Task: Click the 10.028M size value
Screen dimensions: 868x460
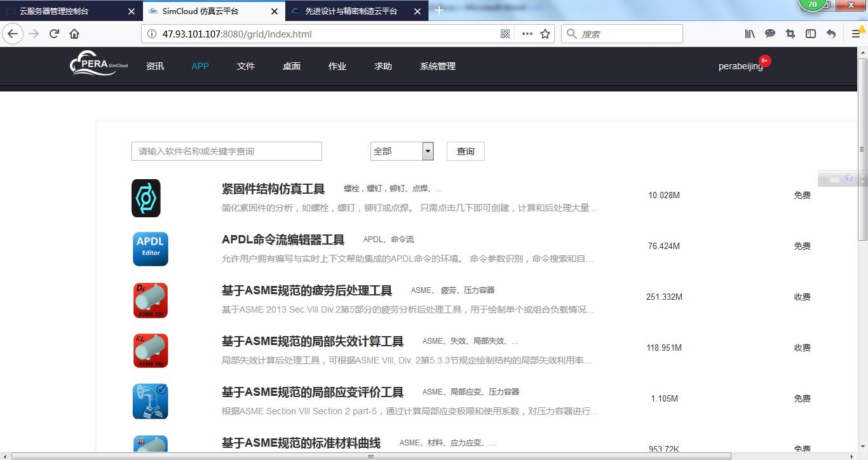Action: (664, 195)
